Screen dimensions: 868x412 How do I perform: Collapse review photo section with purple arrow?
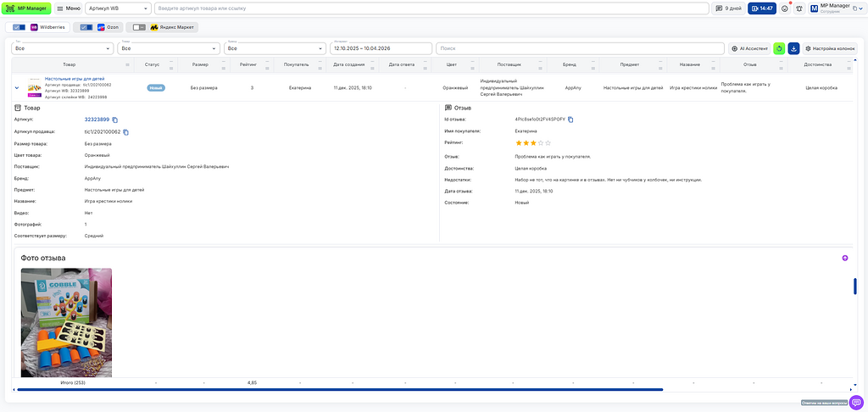tap(845, 258)
